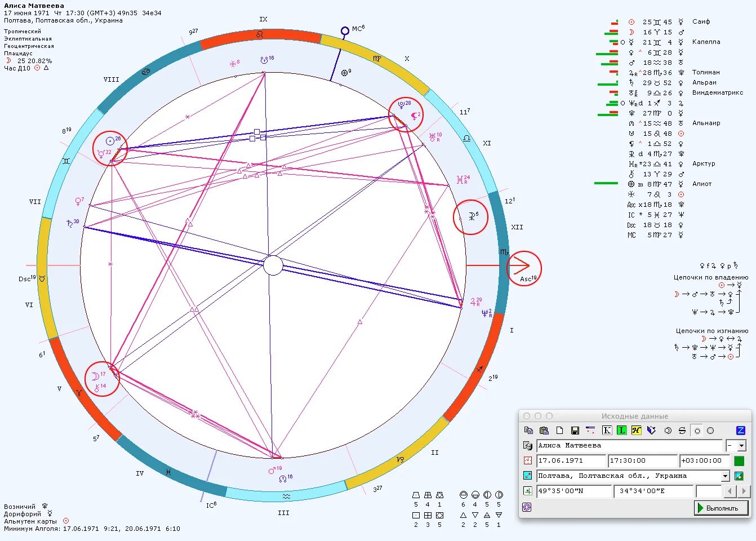The image size is (756, 541).
Task: Click the IC6 marker at chart bottom
Action: (211, 505)
